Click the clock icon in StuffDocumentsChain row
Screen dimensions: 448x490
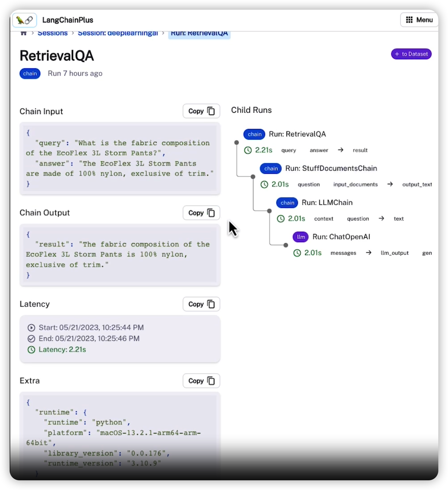tap(264, 184)
